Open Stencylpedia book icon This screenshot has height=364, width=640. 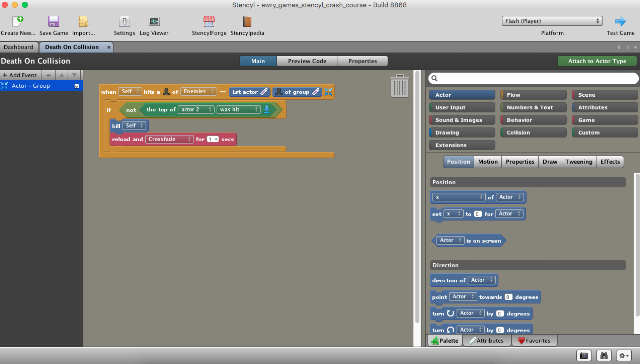(x=247, y=21)
